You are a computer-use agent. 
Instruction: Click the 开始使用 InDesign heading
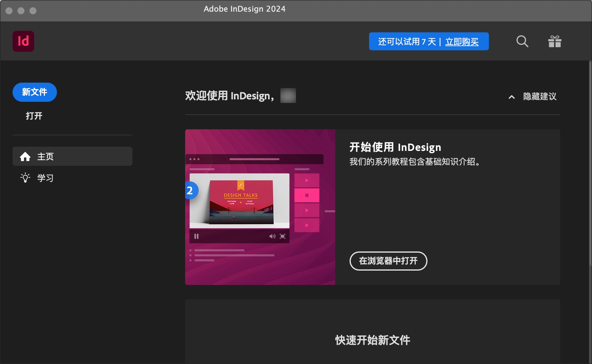395,147
